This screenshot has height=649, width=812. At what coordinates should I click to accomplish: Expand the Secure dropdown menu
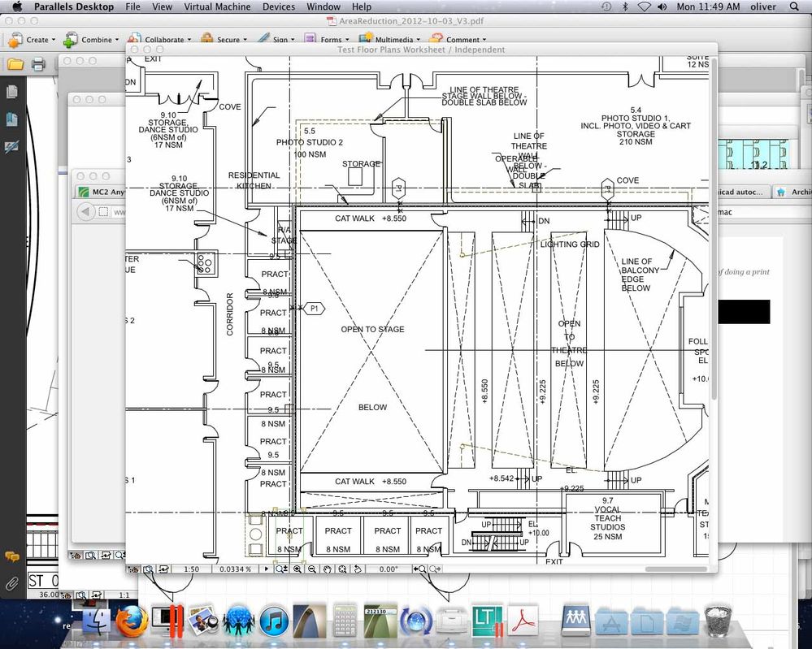[x=224, y=39]
